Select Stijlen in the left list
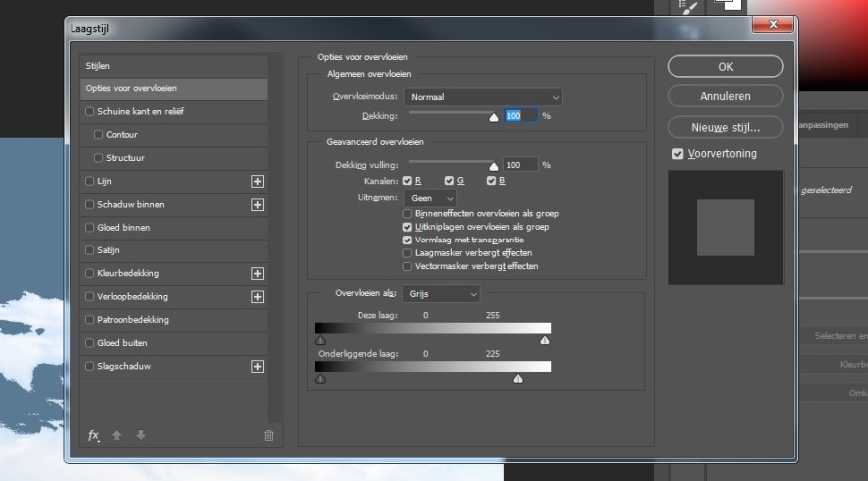This screenshot has width=868, height=481. coord(174,66)
